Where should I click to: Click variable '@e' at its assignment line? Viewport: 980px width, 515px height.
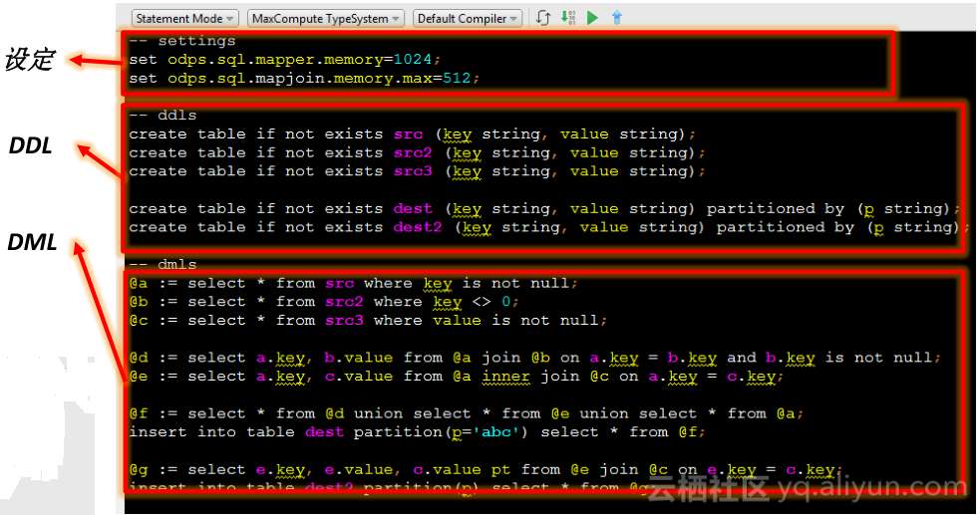pyautogui.click(x=139, y=378)
